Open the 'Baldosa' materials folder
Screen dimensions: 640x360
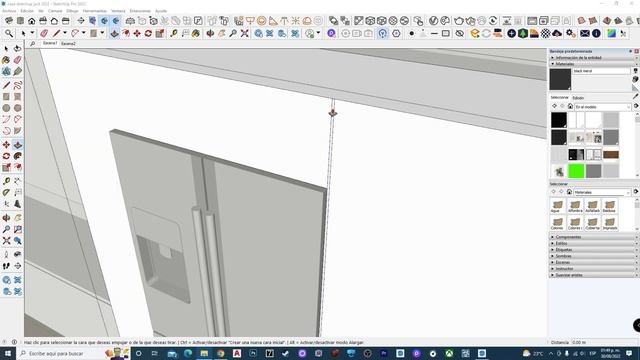coord(609,206)
